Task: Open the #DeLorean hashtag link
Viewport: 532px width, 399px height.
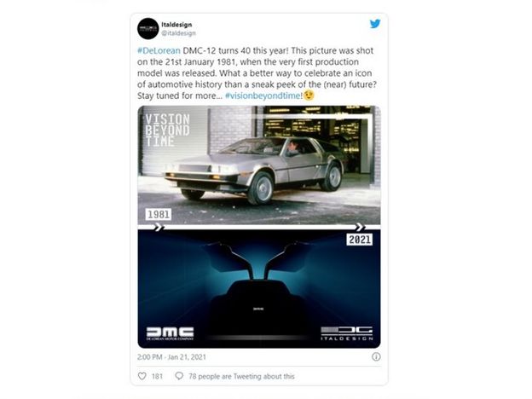Action: click(159, 50)
